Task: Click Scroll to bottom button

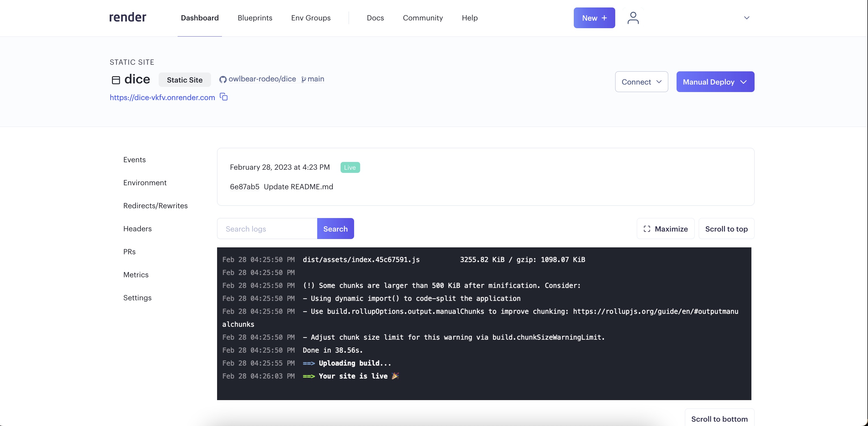Action: pyautogui.click(x=719, y=419)
